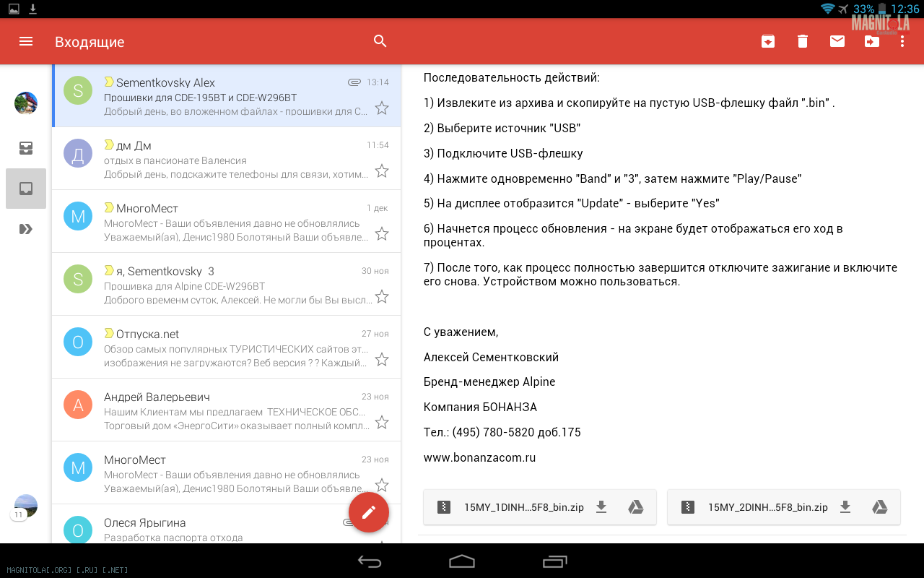Open Андрей Валерьевич email

coord(227,410)
